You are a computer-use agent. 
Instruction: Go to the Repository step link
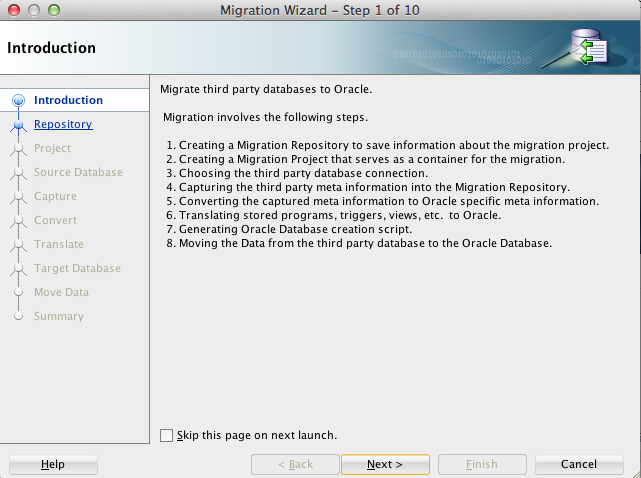coord(63,124)
